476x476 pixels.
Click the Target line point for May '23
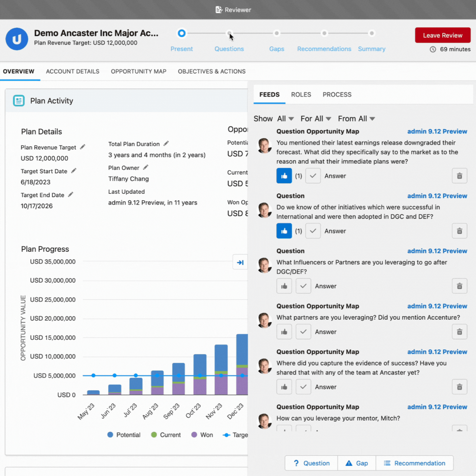point(93,375)
